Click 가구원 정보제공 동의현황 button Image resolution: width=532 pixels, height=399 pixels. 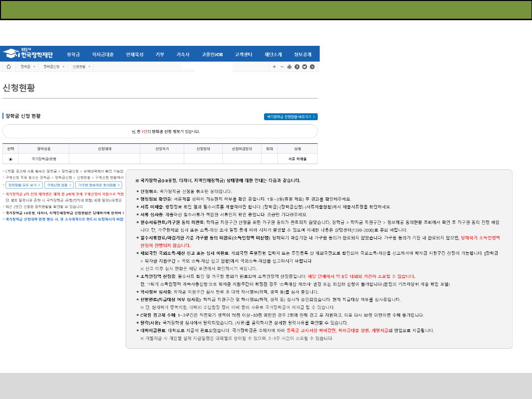(x=99, y=185)
